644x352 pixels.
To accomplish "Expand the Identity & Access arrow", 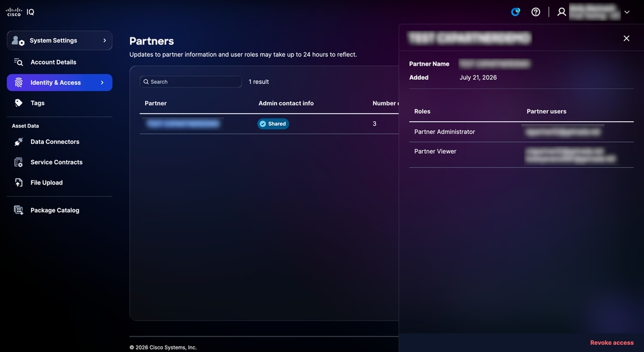I will (102, 83).
